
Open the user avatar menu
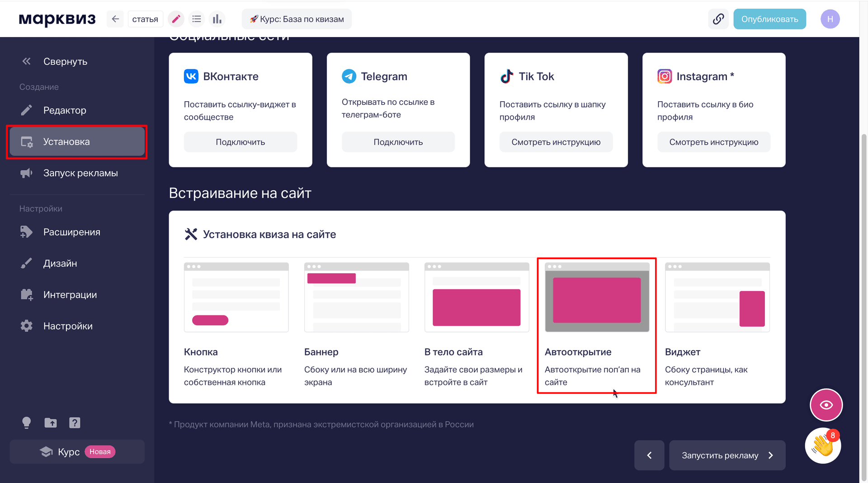830,19
